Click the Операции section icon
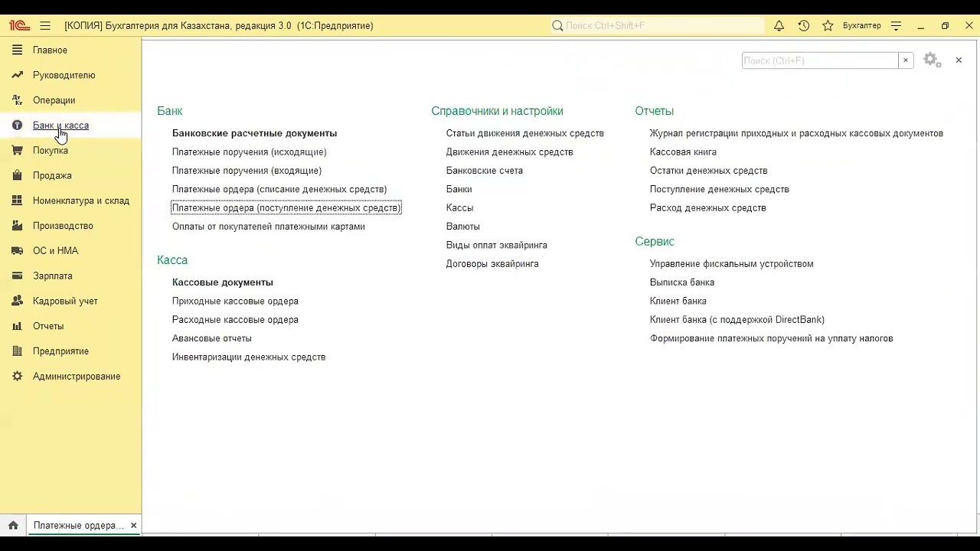Viewport: 980px width, 551px height. (x=17, y=100)
